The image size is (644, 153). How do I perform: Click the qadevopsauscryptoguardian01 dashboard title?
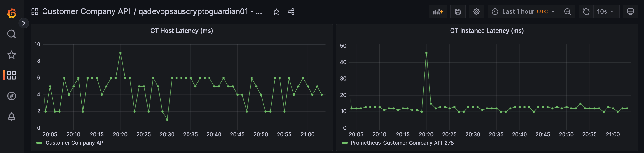tap(200, 11)
